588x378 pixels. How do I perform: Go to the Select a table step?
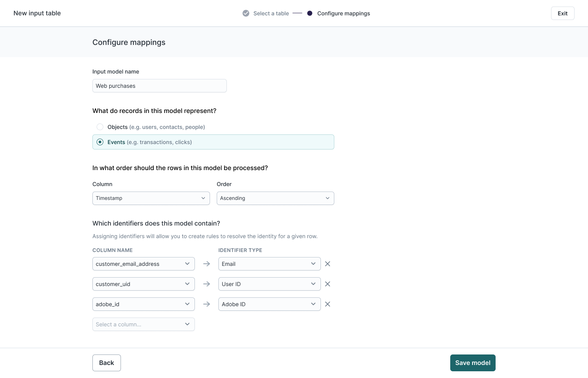pos(271,13)
